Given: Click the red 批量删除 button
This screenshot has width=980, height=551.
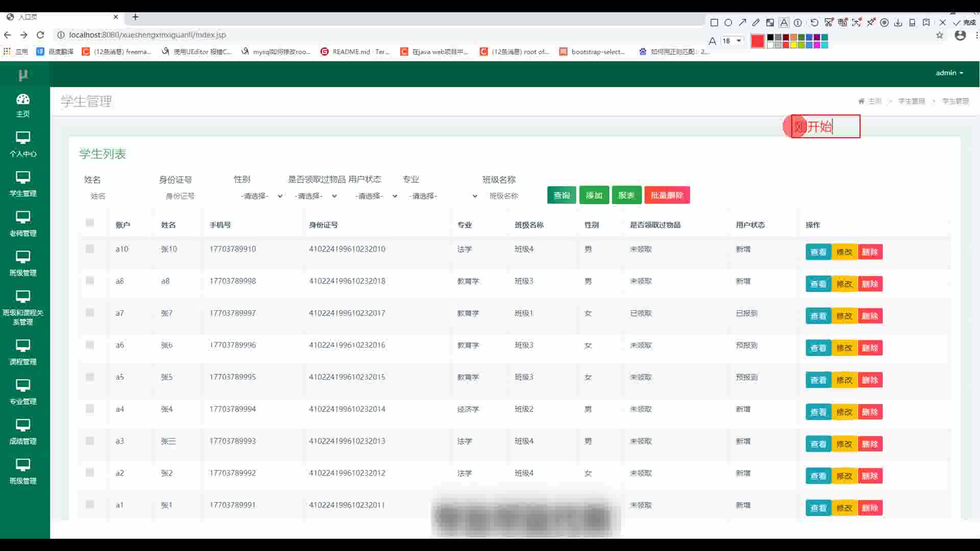Looking at the screenshot, I should click(667, 195).
